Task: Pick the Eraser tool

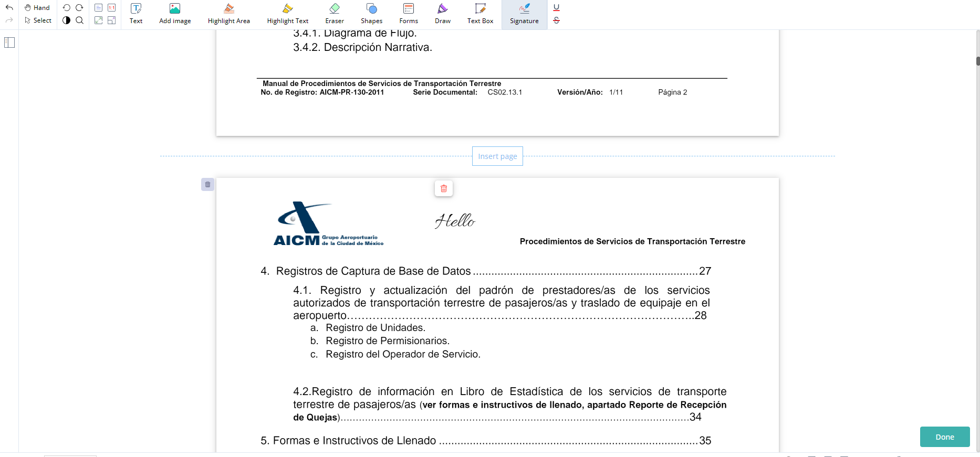Action: (335, 14)
